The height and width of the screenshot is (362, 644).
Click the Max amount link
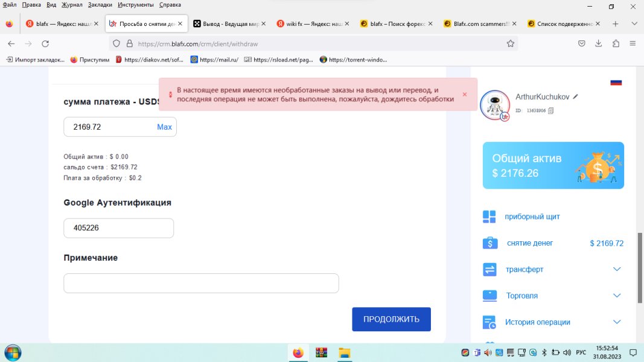point(164,127)
